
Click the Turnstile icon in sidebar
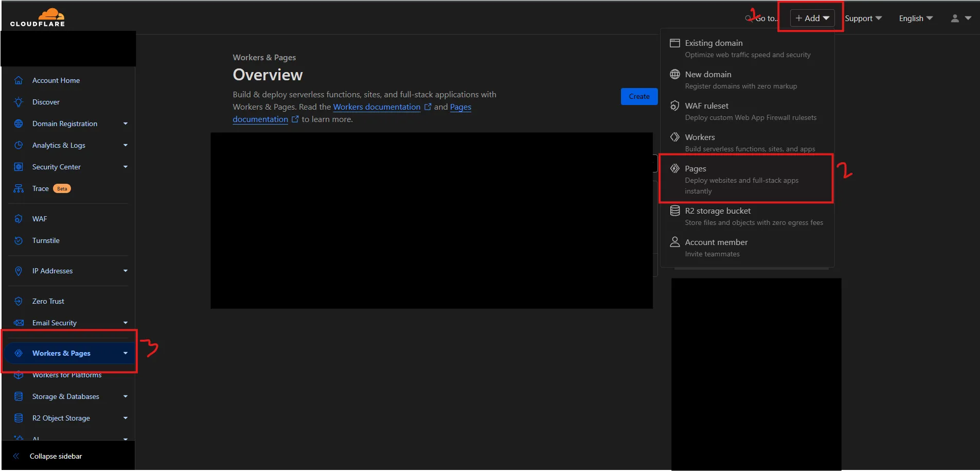(x=19, y=240)
